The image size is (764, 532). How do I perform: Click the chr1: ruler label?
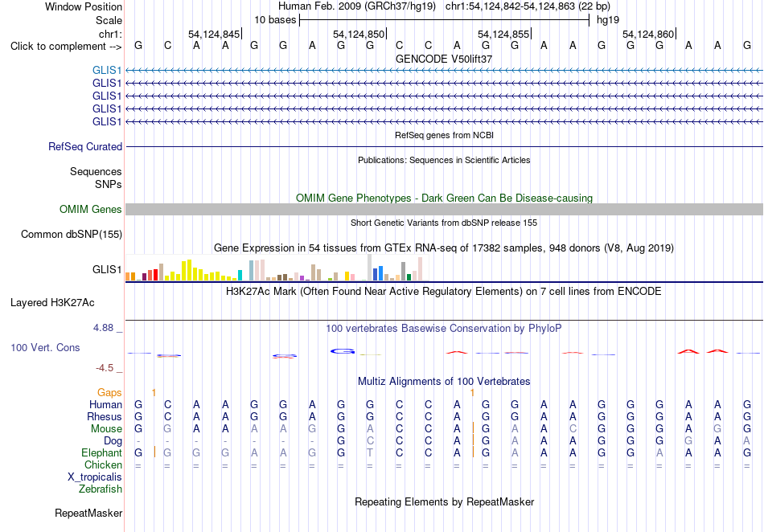pos(110,34)
